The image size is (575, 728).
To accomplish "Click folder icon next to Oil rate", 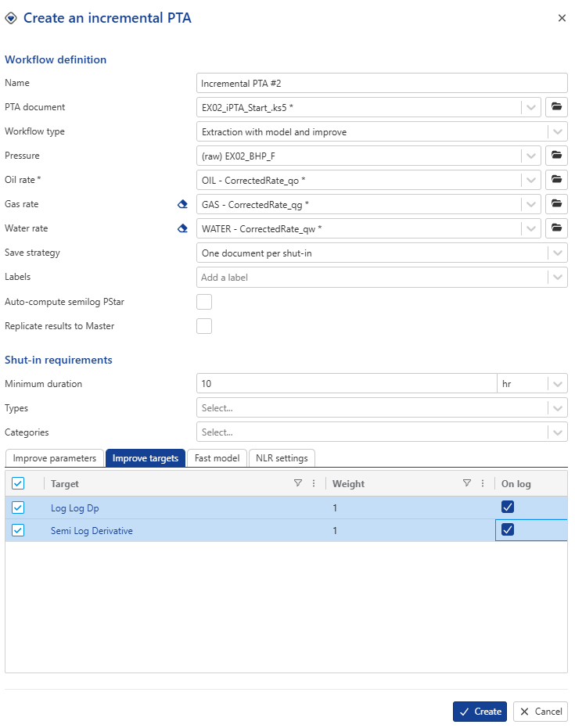I will pos(556,180).
